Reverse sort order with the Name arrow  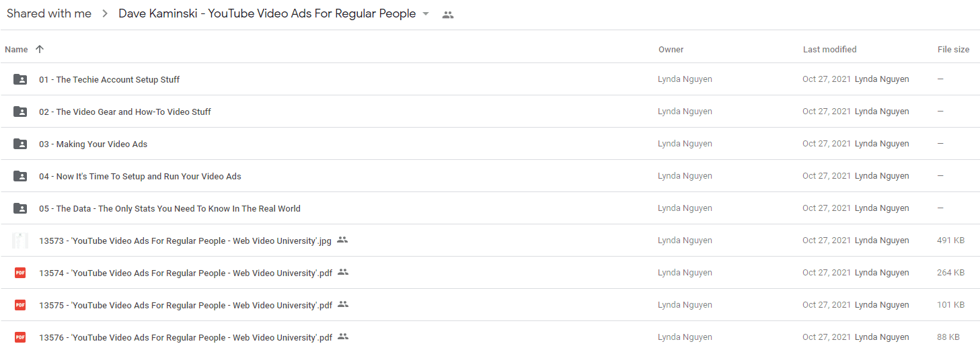coord(40,49)
